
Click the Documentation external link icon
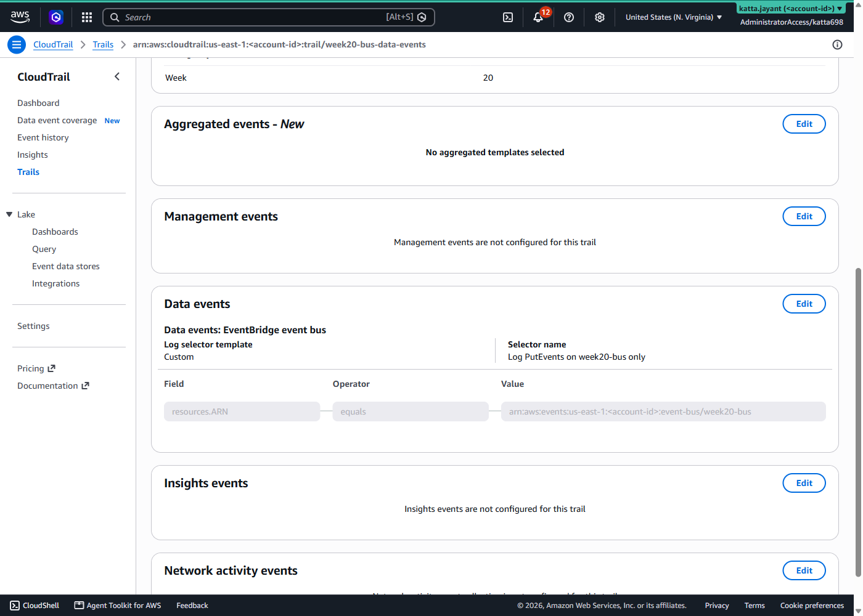(x=86, y=386)
